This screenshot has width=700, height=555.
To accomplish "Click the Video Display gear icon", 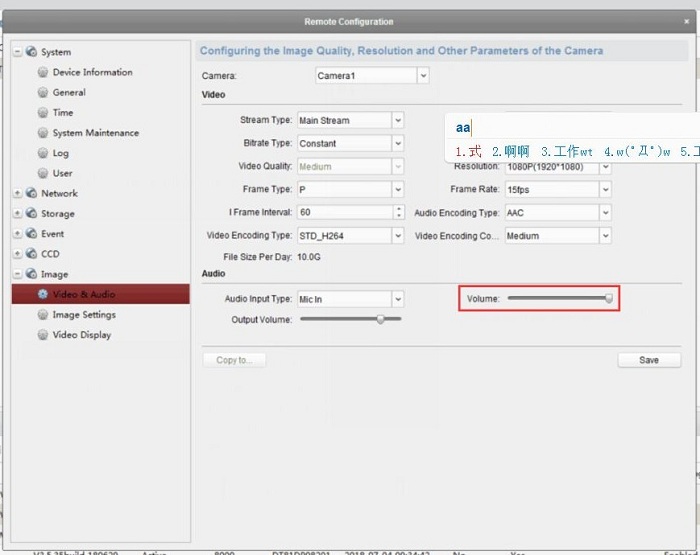I will click(43, 334).
